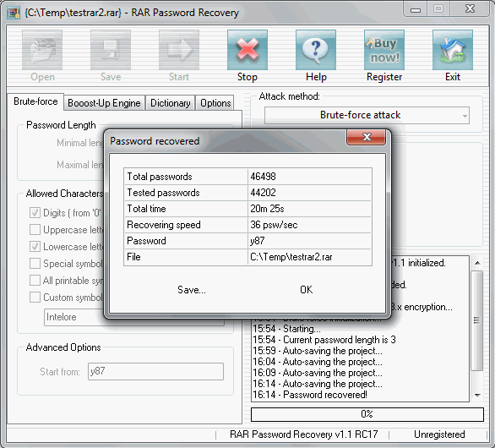495x448 pixels.
Task: Click the Buy now Register icon
Action: coord(384,50)
